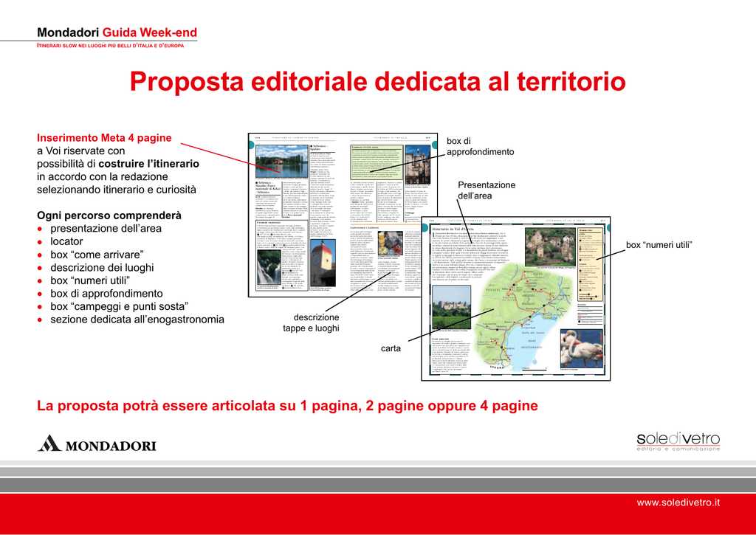Viewport: 756px width, 535px height.
Task: Click the green box di approfondimento area
Action: point(377,162)
